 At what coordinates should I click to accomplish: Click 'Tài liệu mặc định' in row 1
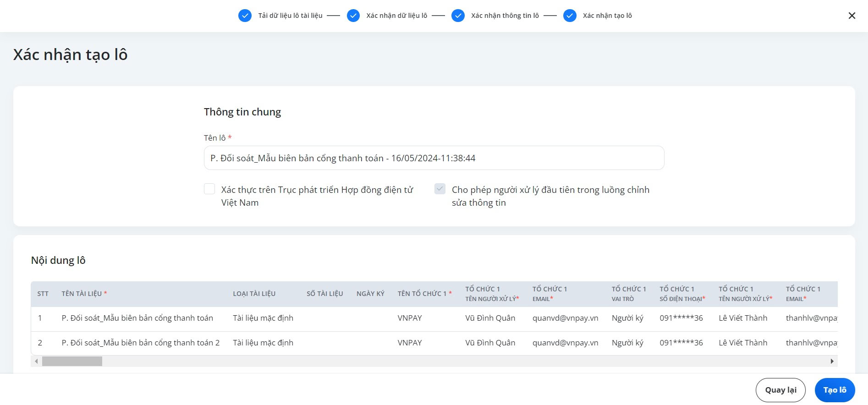(x=263, y=318)
